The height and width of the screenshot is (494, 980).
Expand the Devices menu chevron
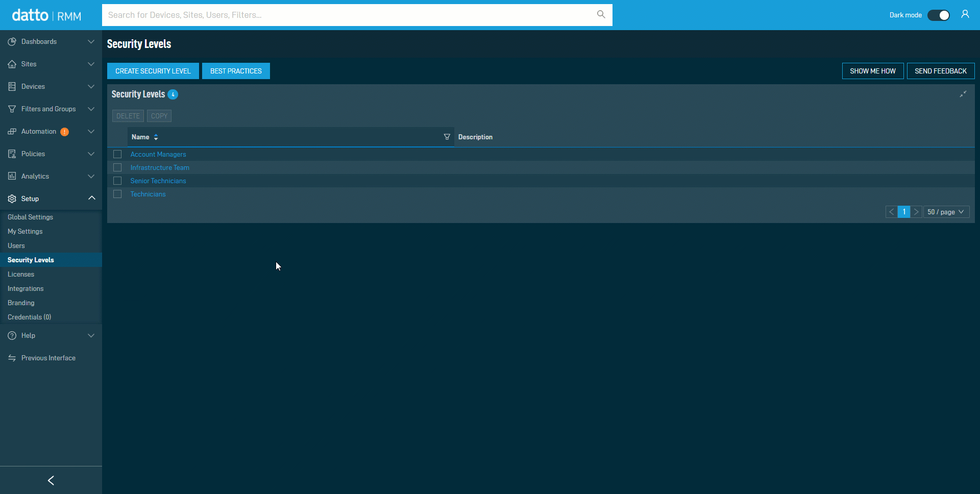(91, 86)
